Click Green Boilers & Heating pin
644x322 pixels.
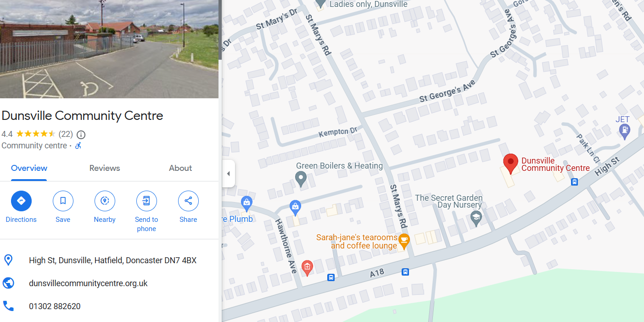(301, 178)
